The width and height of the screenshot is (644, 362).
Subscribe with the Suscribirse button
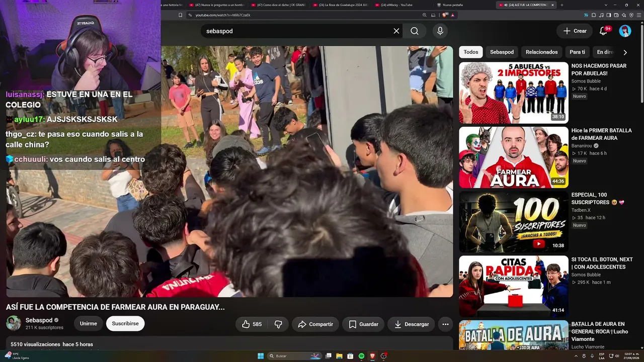[125, 324]
